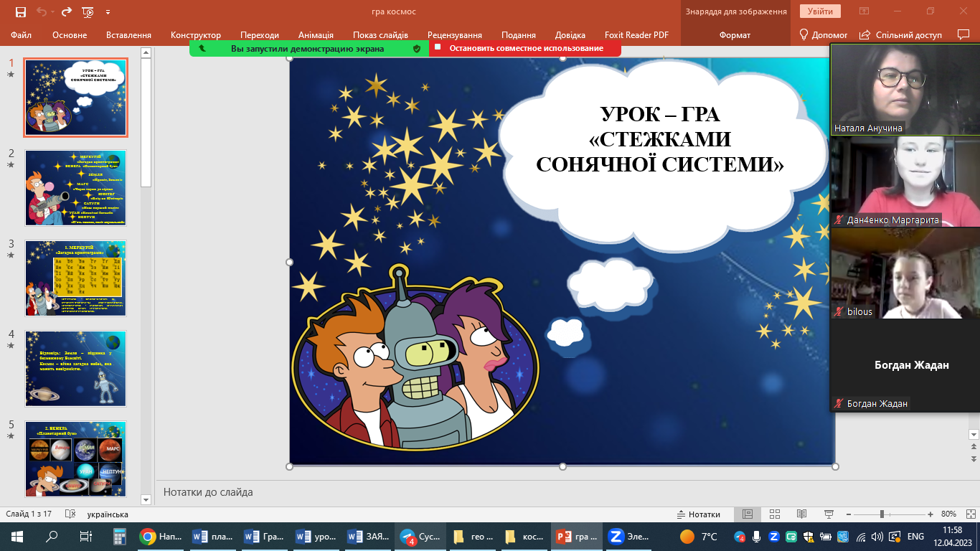Screen dimensions: 980x551
Task: Toggle the Нотатки notes pane button
Action: 699,514
